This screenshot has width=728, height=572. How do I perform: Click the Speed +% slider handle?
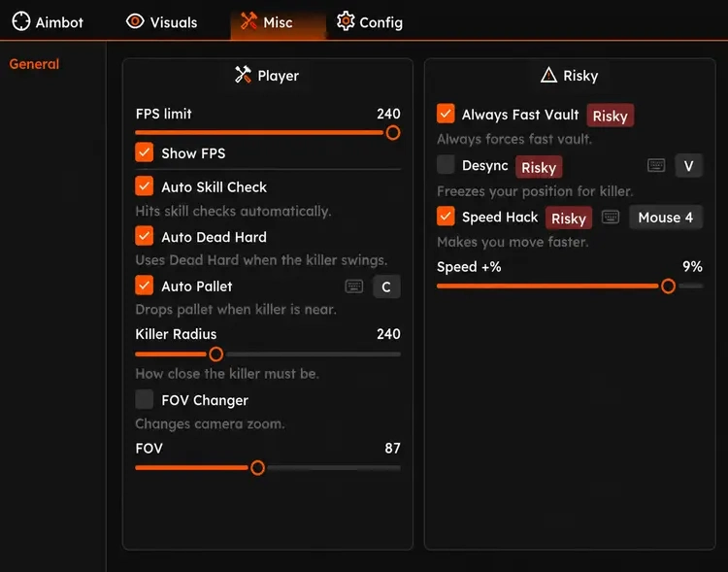click(668, 286)
